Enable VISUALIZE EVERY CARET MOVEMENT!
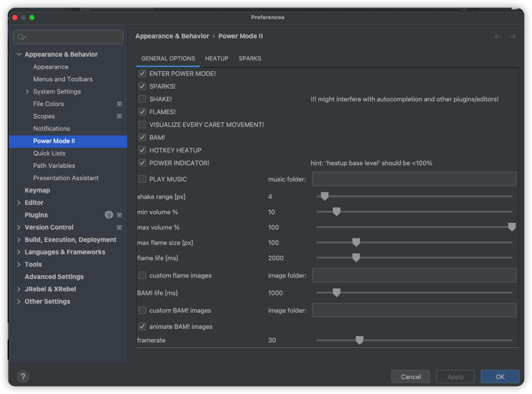The height and width of the screenshot is (394, 532). pyautogui.click(x=142, y=125)
